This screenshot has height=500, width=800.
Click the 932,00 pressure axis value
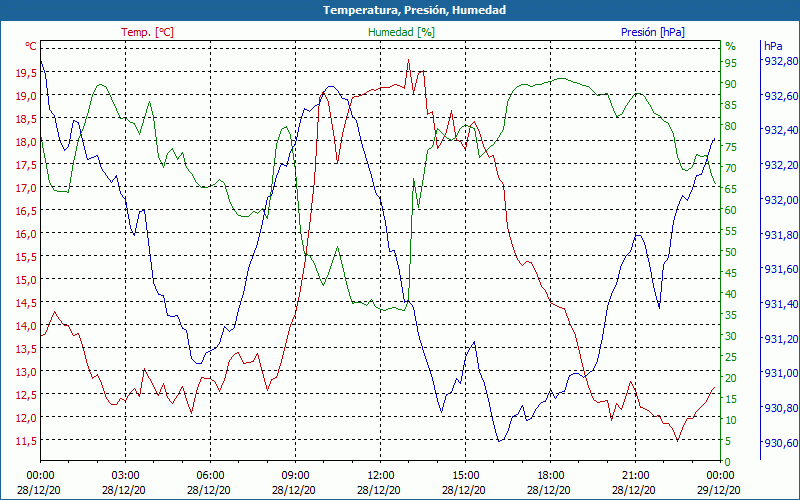pyautogui.click(x=781, y=199)
